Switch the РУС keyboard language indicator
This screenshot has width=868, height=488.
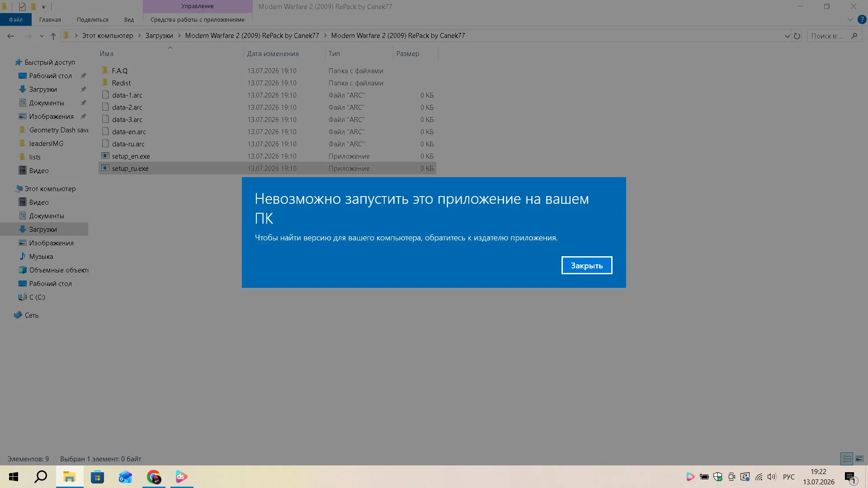pyautogui.click(x=789, y=477)
